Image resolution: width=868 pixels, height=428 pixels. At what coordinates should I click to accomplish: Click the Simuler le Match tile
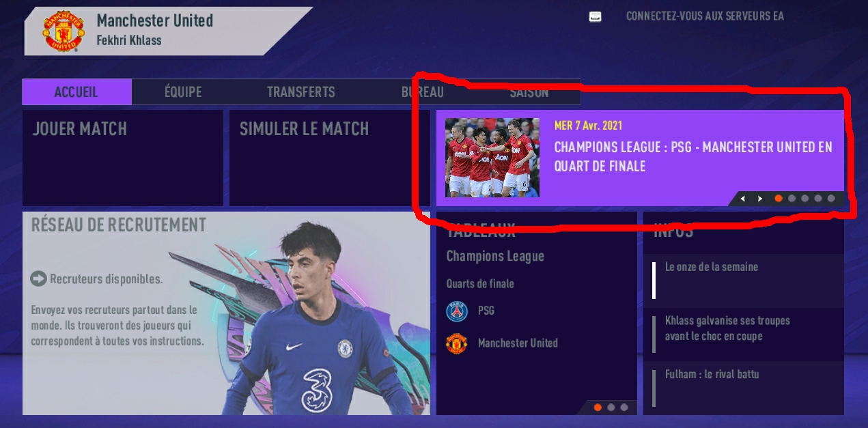coord(330,158)
